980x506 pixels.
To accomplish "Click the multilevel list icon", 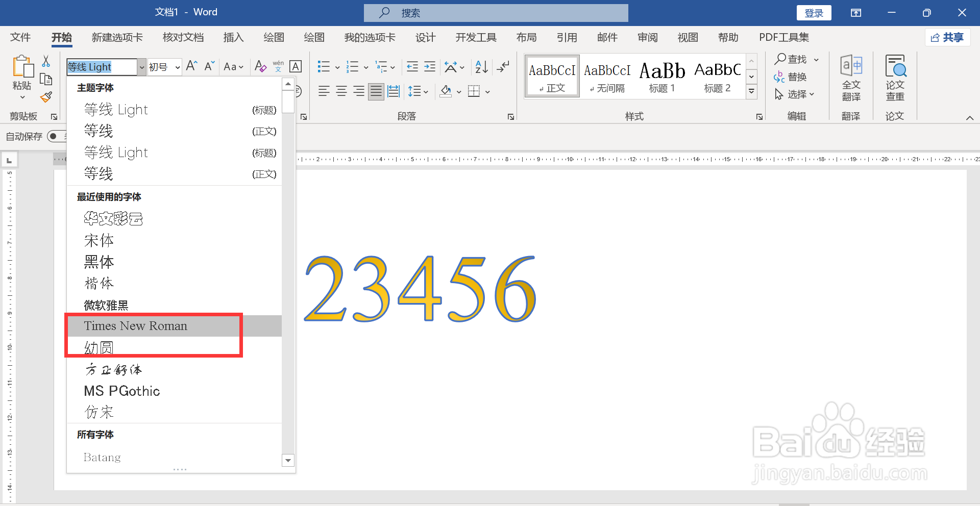I will [381, 66].
